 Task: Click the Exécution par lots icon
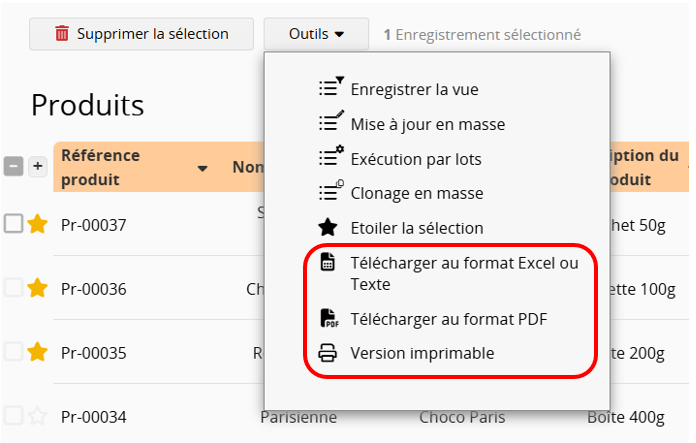click(330, 158)
